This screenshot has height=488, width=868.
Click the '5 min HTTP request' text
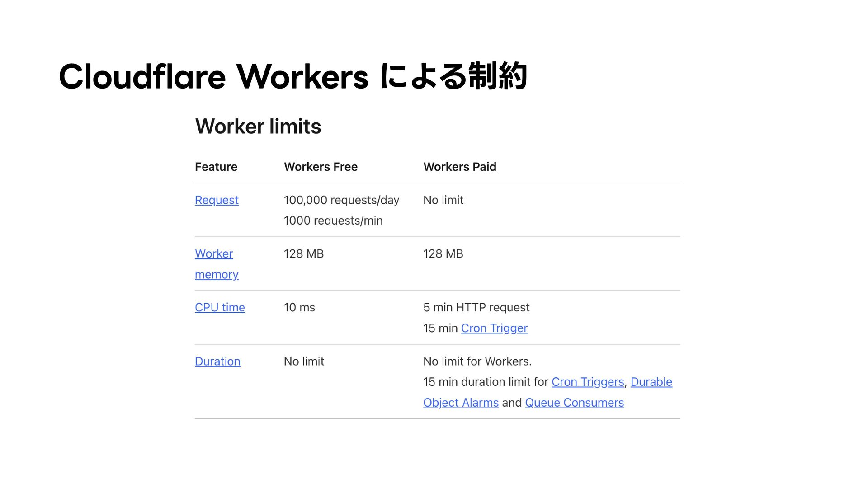click(x=476, y=308)
